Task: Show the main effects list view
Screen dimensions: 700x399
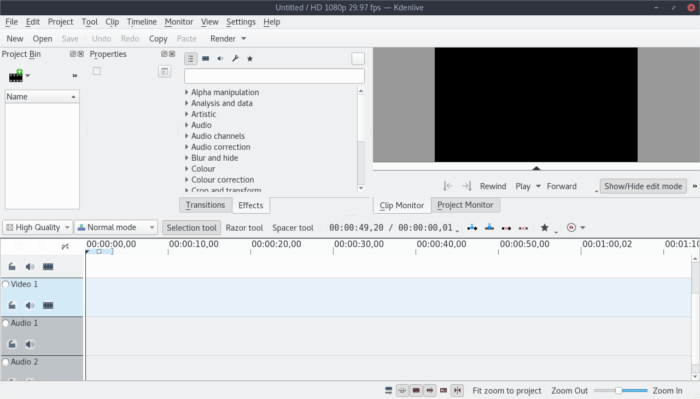Action: point(191,58)
